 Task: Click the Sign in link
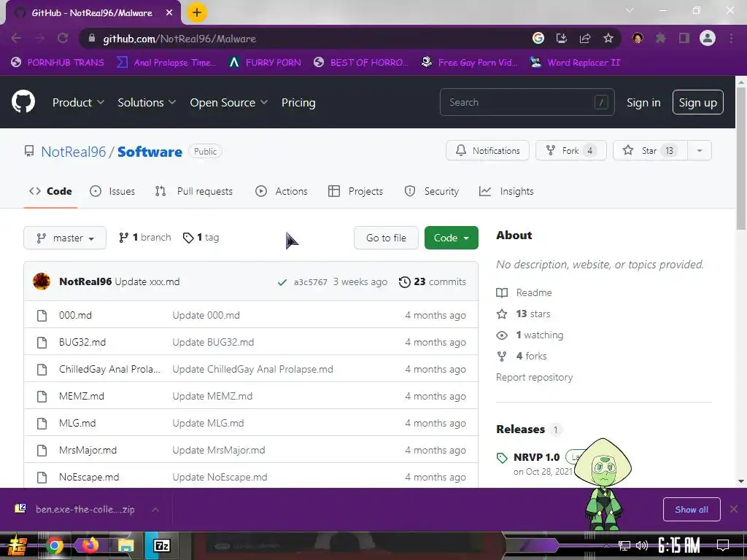tap(643, 102)
